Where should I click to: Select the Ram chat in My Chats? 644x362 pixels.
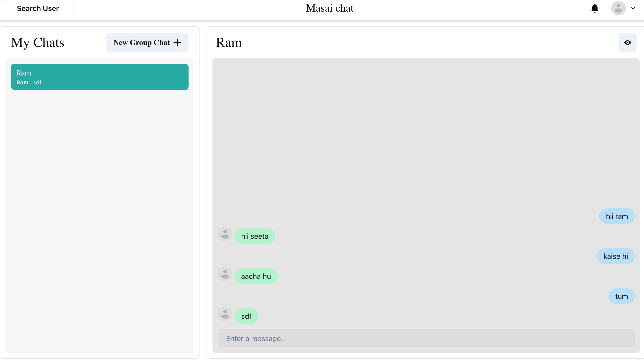point(100,77)
